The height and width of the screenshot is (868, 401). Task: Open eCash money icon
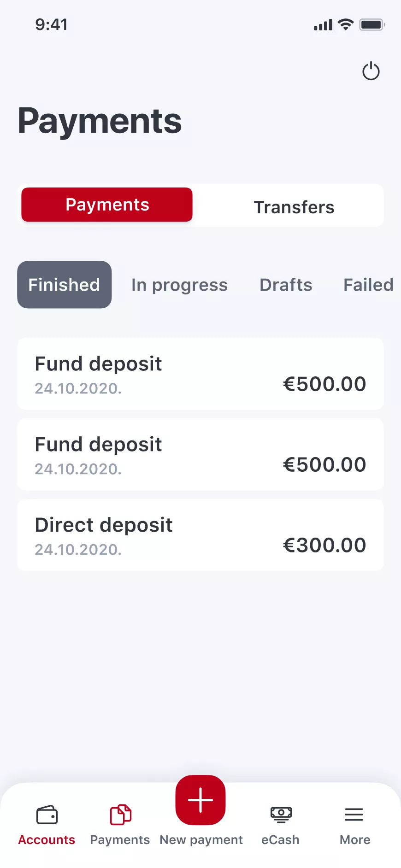(281, 815)
